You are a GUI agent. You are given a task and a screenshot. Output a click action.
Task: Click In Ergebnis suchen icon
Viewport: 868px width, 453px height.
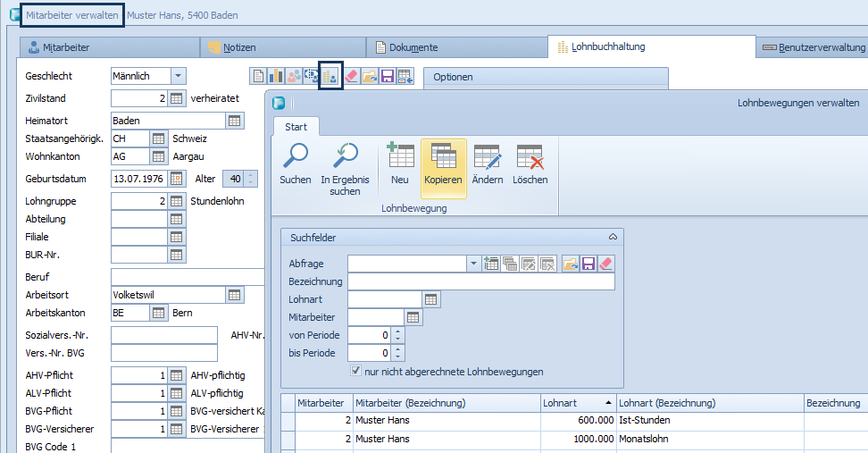(x=345, y=158)
